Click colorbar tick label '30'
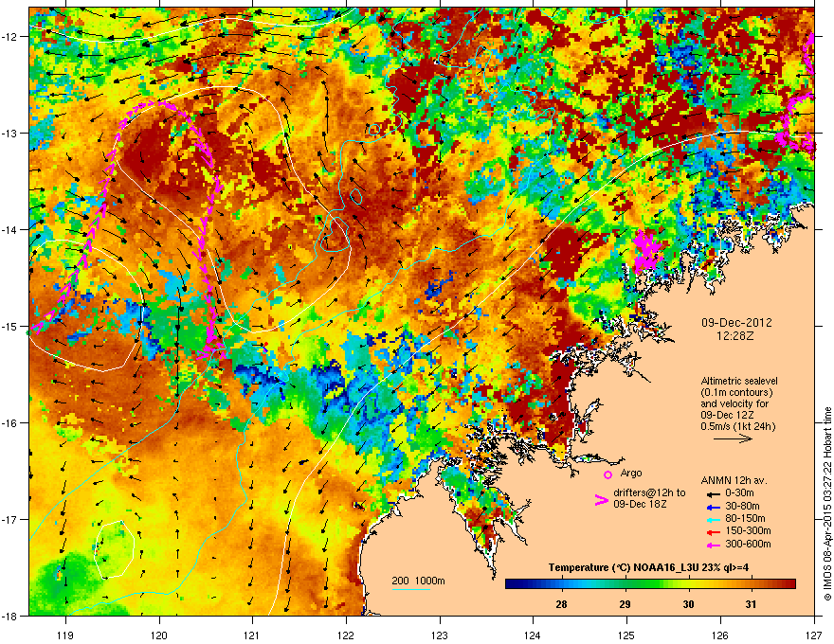Viewport: 834px width, 644px height. pyautogui.click(x=688, y=604)
